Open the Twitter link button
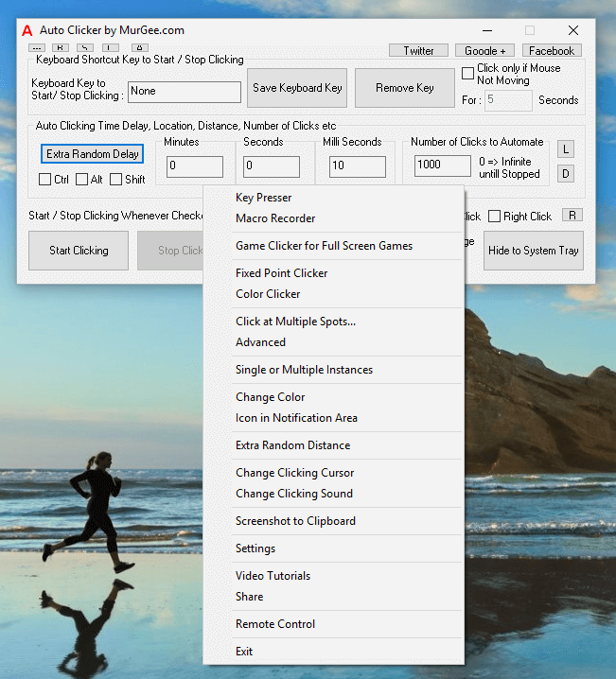Image resolution: width=616 pixels, height=679 pixels. (418, 51)
